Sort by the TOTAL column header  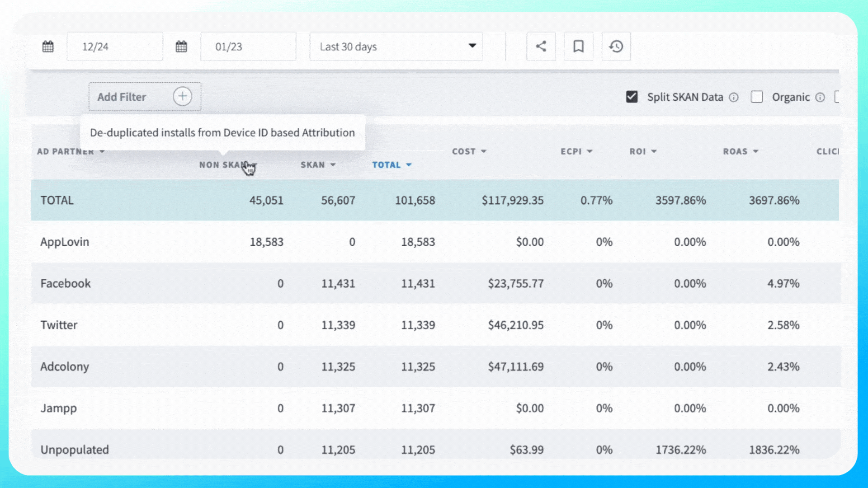(x=387, y=165)
